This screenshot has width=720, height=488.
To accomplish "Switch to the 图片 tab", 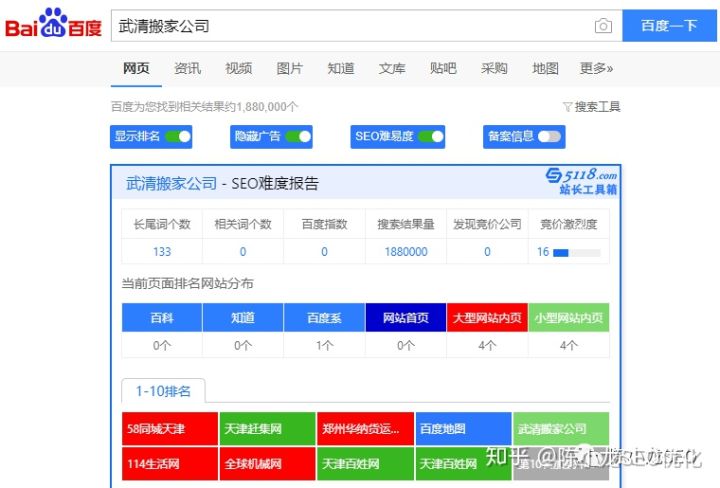I will tap(289, 68).
